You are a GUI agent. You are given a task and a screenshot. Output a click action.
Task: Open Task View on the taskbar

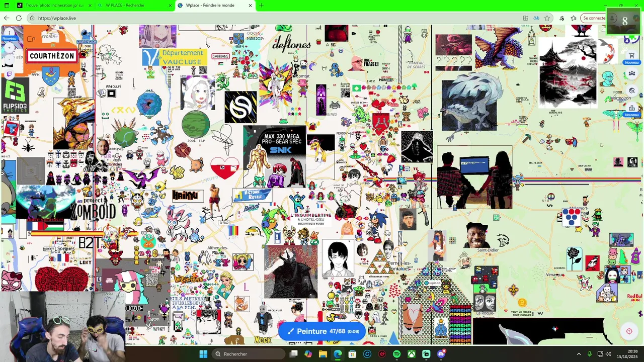294,354
